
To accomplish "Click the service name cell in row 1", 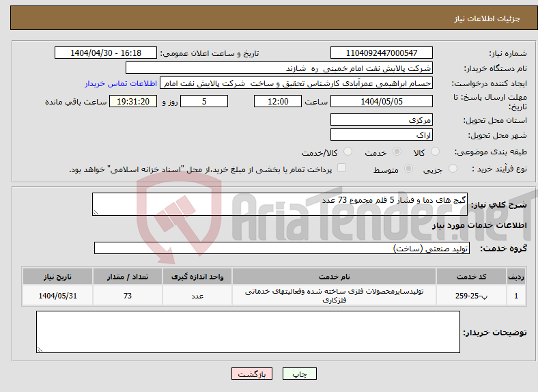I will [x=334, y=296].
